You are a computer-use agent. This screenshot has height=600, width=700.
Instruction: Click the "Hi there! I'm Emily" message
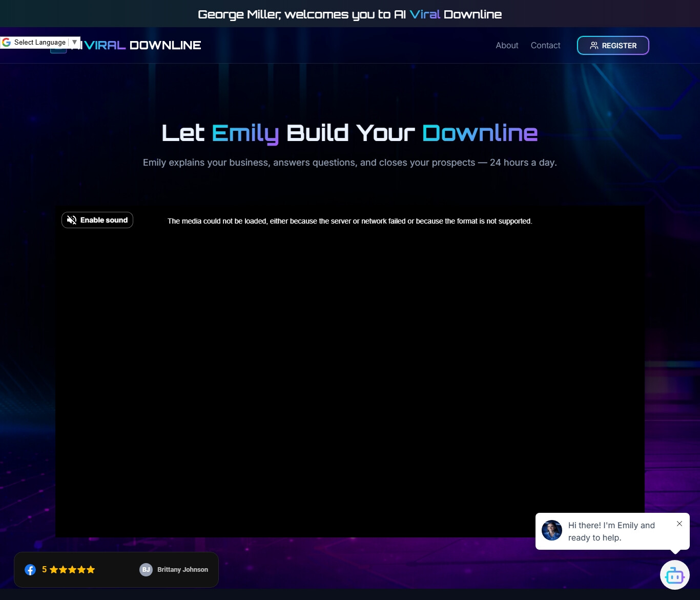coord(611,531)
